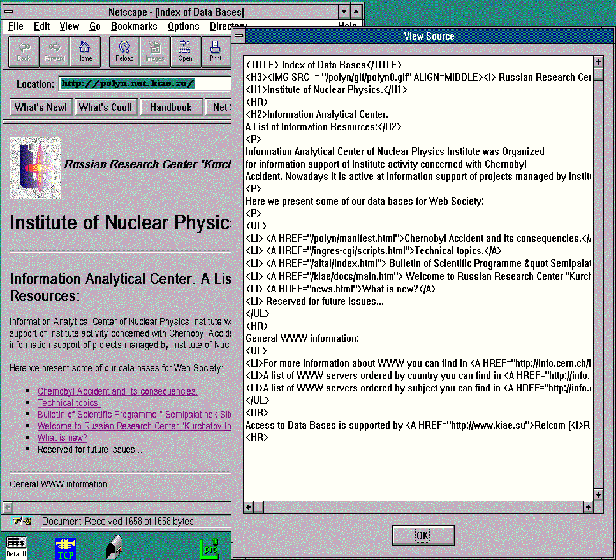Click View Source scrollbar up arrow
This screenshot has width=616, height=560.
[x=598, y=61]
